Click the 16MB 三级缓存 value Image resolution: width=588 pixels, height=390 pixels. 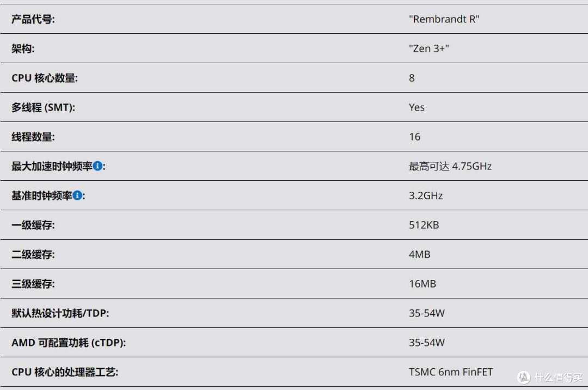(x=422, y=283)
